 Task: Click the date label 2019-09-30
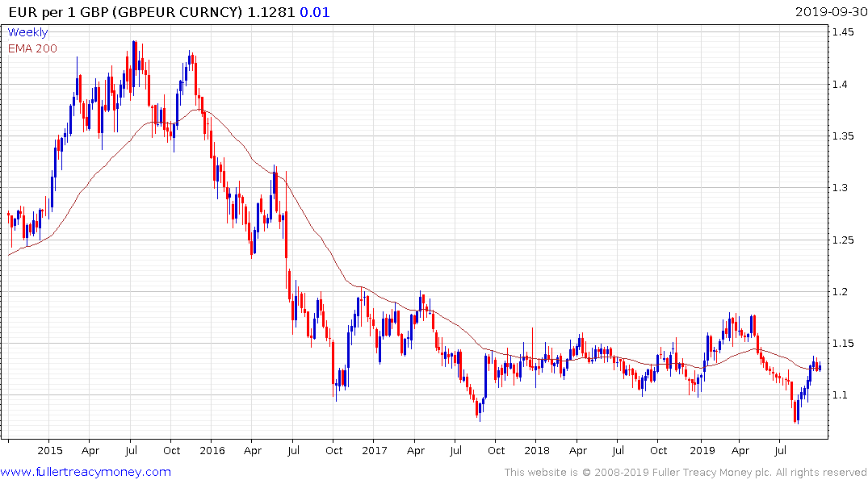[x=831, y=12]
